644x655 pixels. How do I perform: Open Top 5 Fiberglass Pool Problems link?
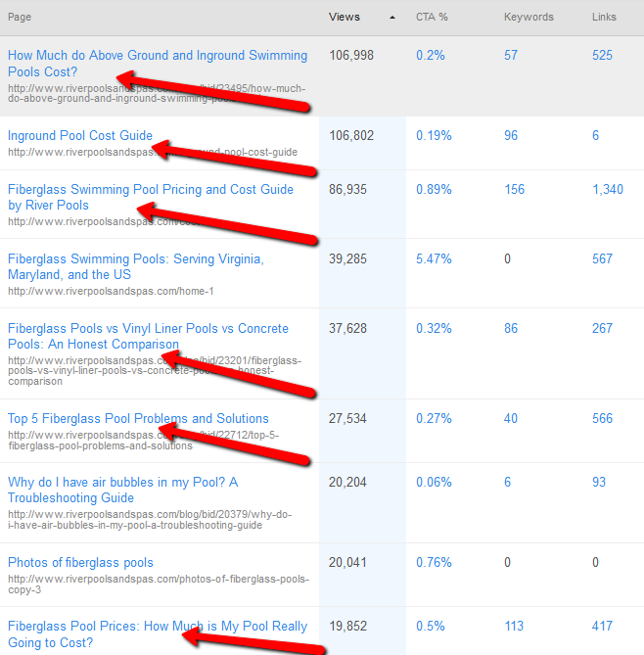(x=138, y=419)
